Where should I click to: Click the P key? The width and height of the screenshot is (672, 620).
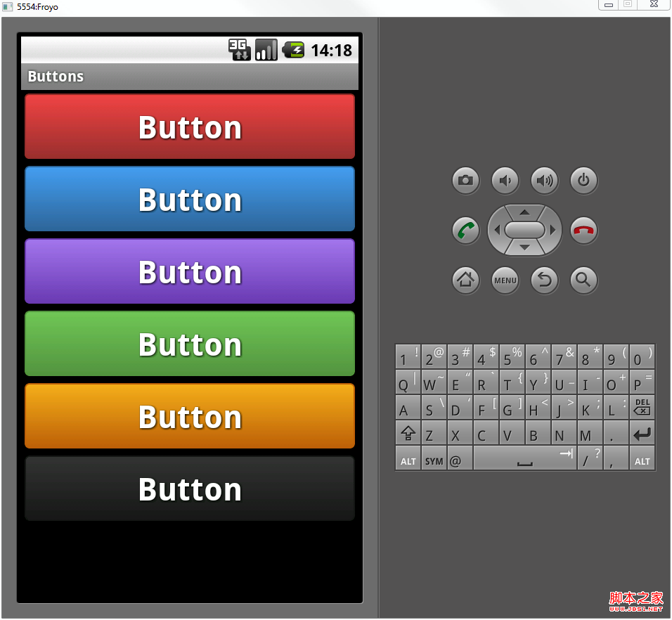[642, 382]
